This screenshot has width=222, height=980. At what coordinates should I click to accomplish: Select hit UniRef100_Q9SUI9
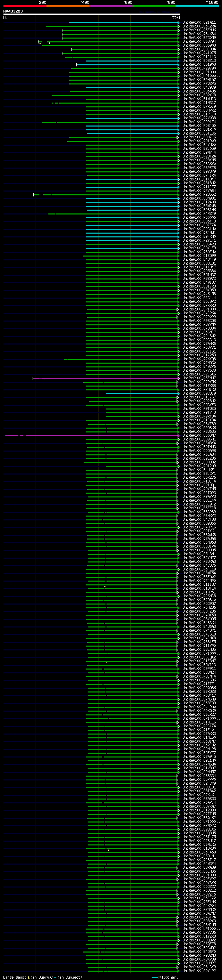199,394
